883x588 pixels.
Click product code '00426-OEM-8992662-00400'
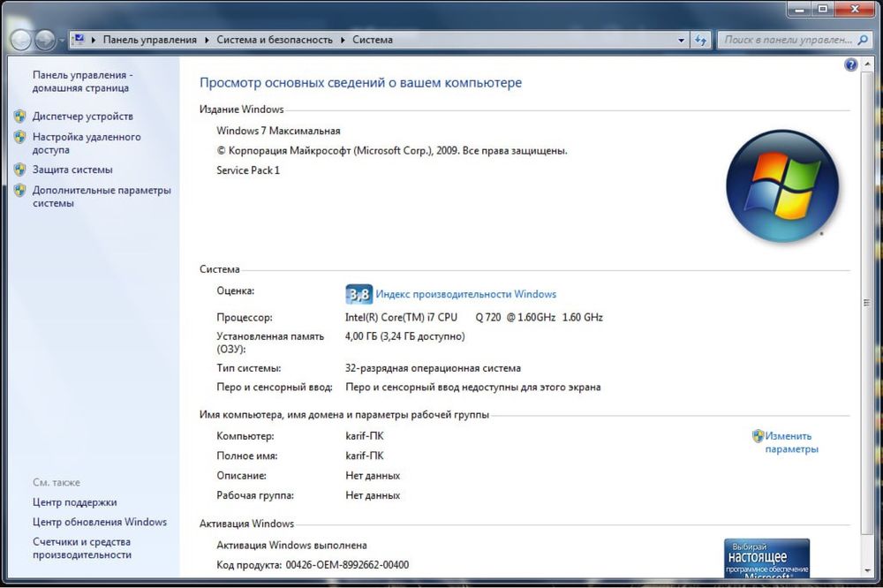tap(347, 564)
